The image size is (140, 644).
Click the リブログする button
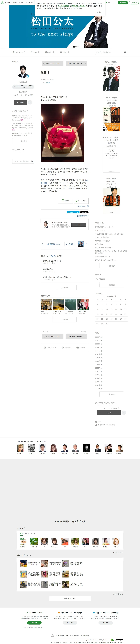click(x=81, y=201)
